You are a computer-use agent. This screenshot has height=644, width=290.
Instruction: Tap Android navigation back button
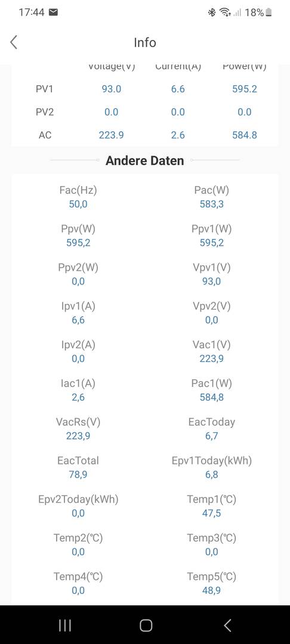(x=227, y=625)
